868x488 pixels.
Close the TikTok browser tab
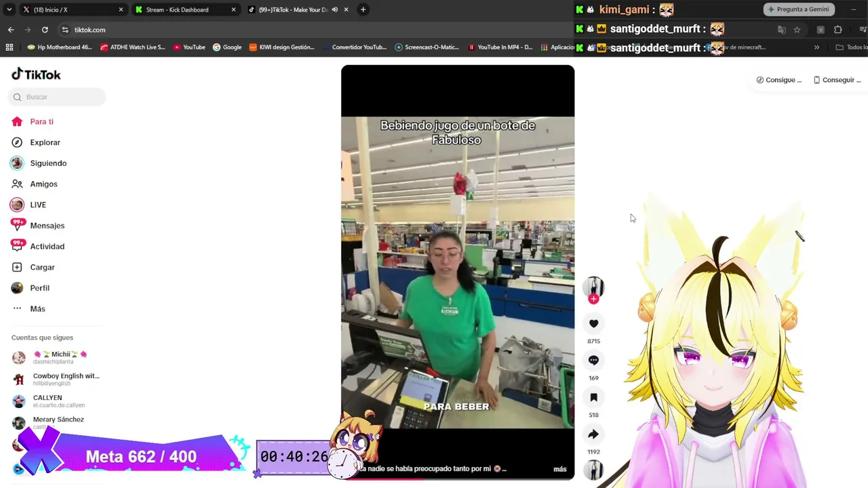[x=346, y=9]
